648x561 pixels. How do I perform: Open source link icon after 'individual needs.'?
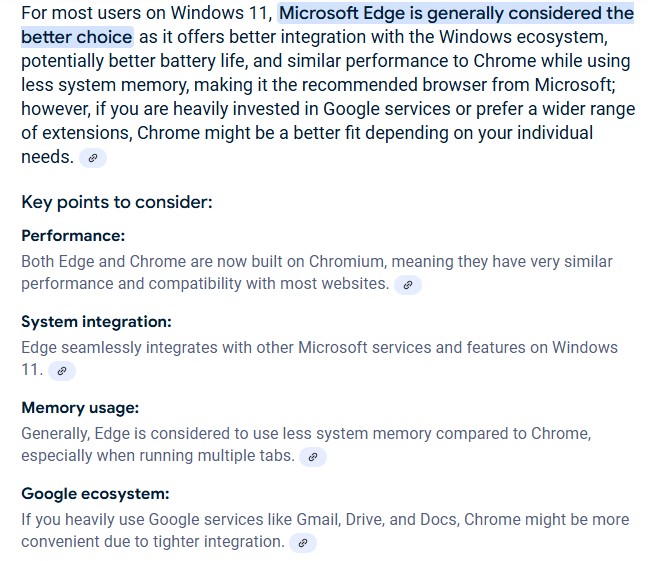click(x=93, y=158)
